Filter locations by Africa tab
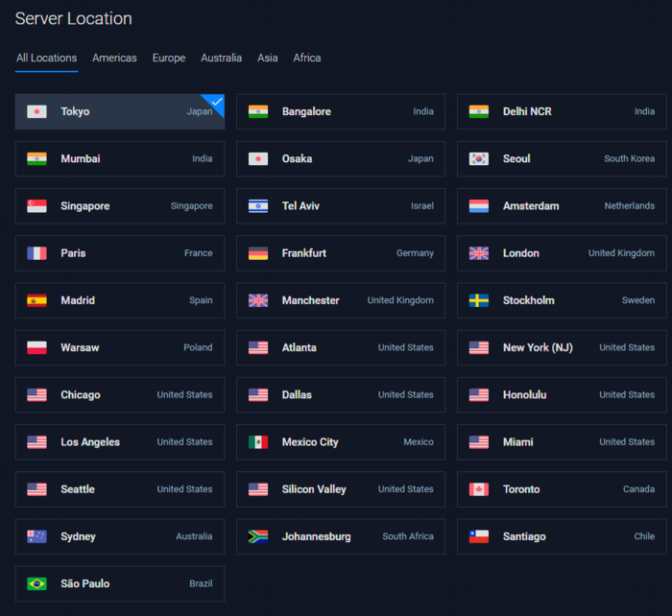 coord(307,58)
